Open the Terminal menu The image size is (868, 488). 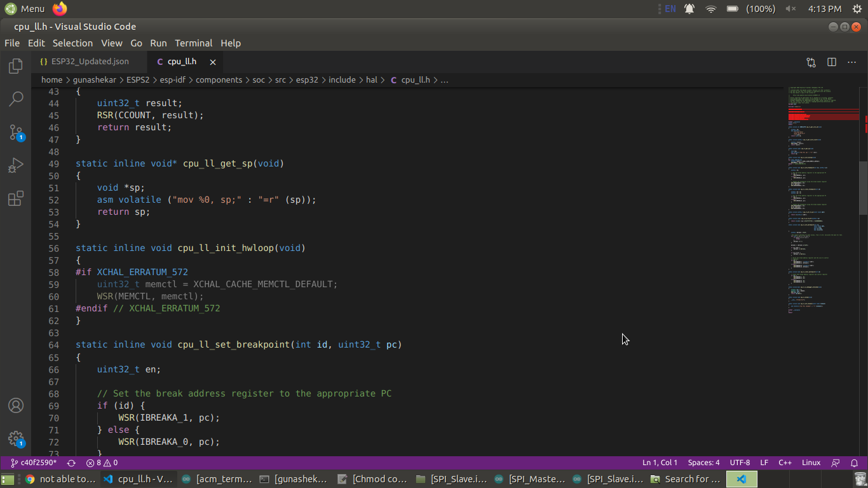(x=194, y=43)
